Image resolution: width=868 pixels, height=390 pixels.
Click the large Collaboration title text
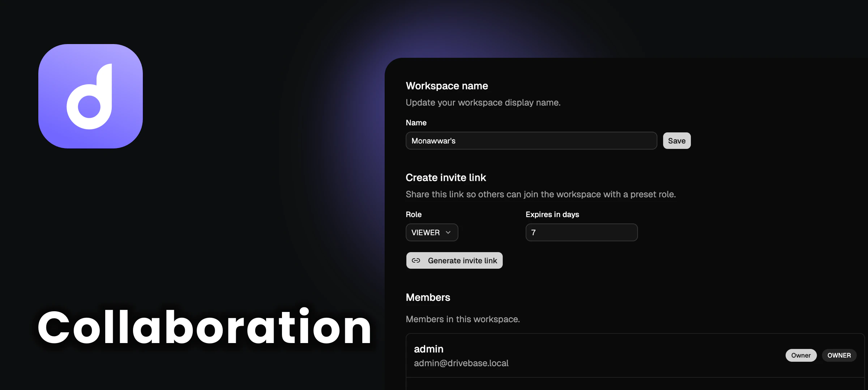tap(204, 327)
